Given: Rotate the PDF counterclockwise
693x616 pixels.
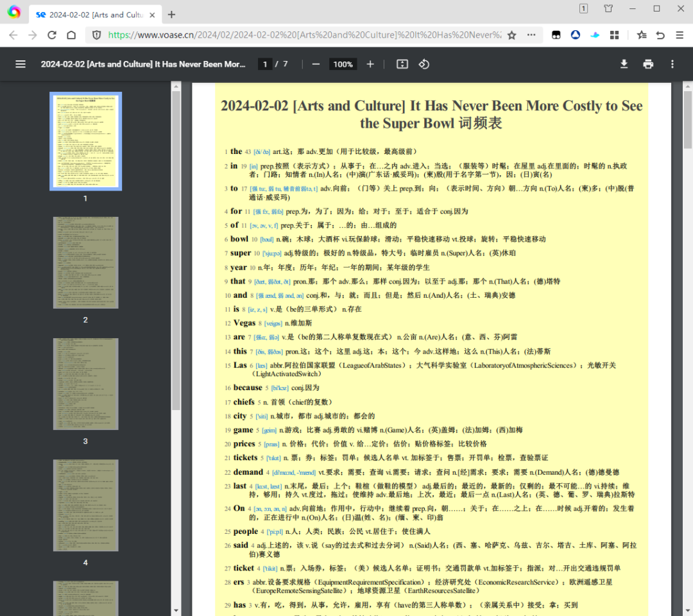Looking at the screenshot, I should 424,64.
